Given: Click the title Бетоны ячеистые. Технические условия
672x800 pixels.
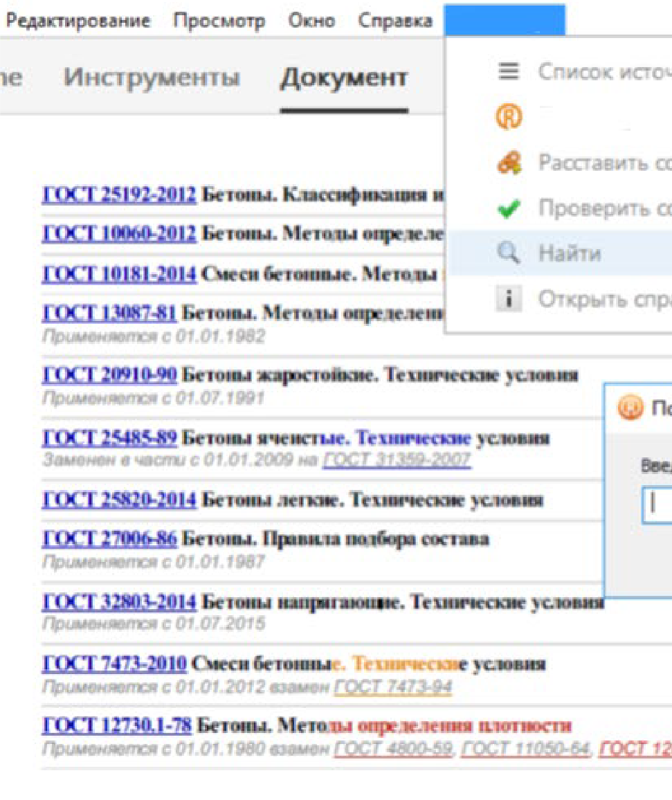Looking at the screenshot, I should tap(366, 438).
